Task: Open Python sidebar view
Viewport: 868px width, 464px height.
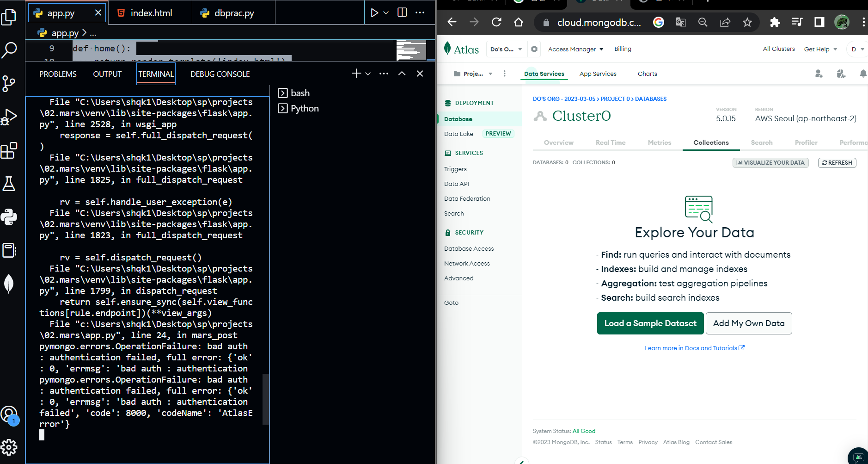Action: [9, 217]
